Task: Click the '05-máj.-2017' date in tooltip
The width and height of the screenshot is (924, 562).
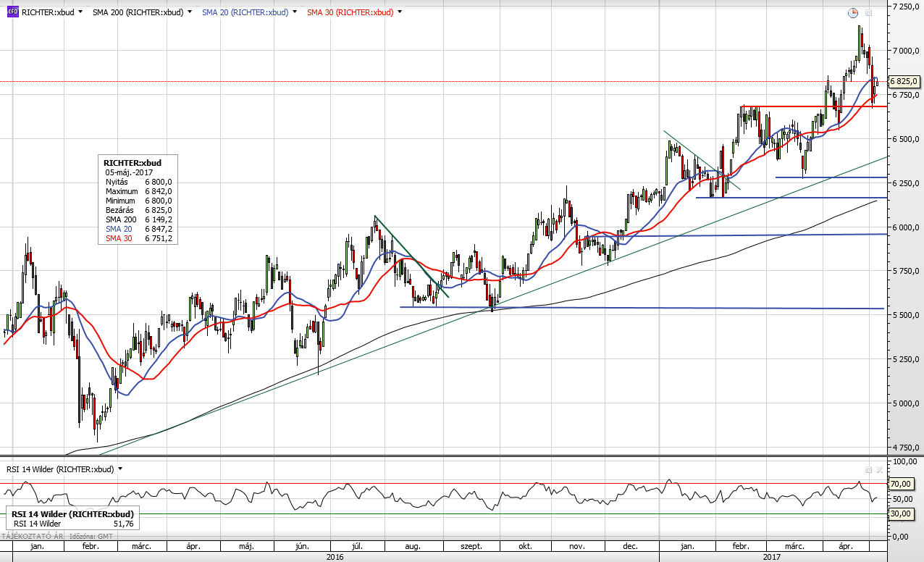Action: point(129,172)
